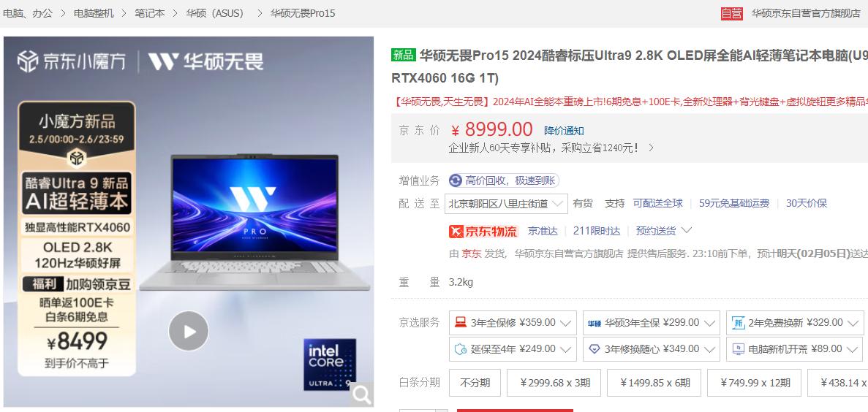Click the 京东物流 logo icon
The height and width of the screenshot is (412, 868).
click(x=483, y=231)
